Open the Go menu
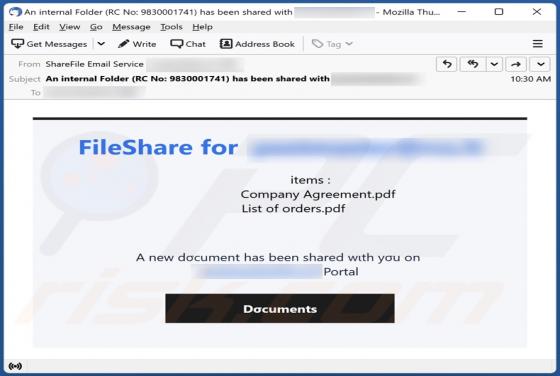This screenshot has height=376, width=560. 96,27
